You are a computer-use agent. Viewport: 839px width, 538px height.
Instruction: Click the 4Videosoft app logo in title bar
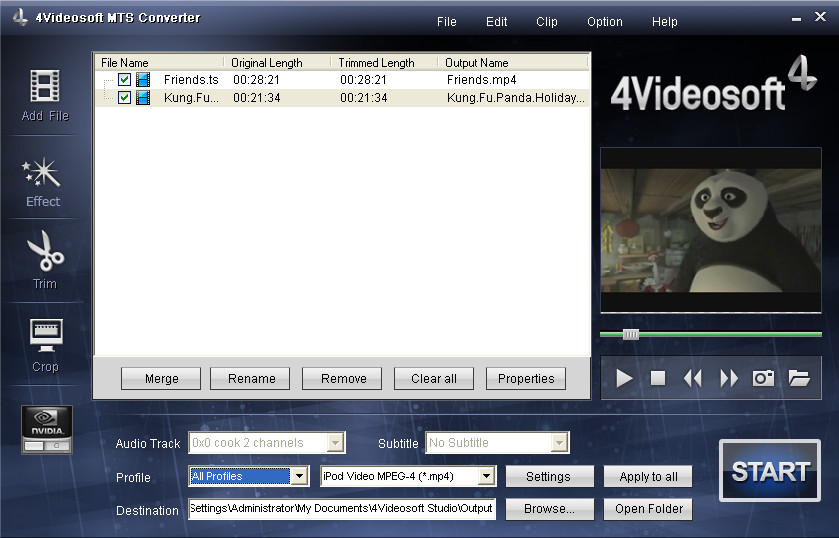coord(20,17)
